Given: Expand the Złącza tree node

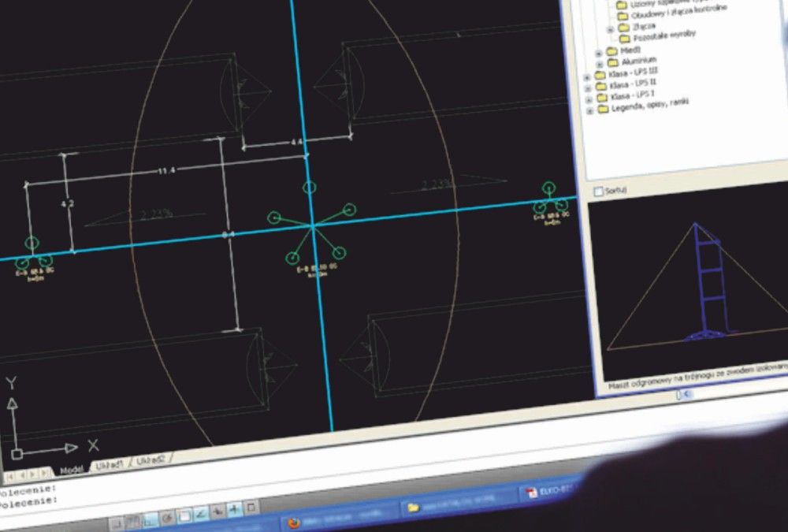Looking at the screenshot, I should (x=610, y=30).
